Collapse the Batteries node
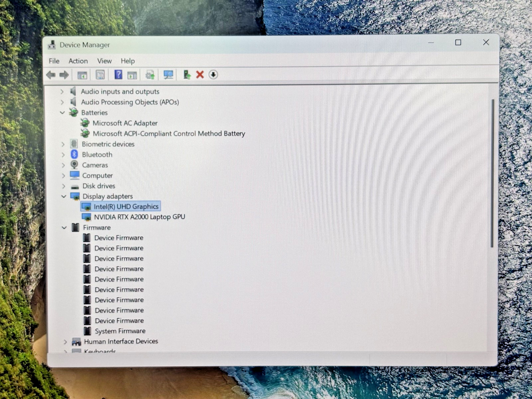 [62, 112]
